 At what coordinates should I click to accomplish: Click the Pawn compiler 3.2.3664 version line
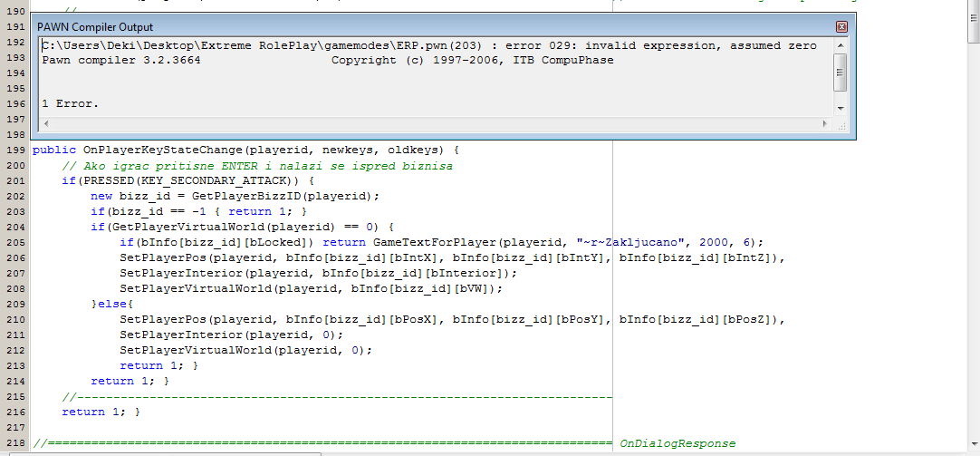121,60
